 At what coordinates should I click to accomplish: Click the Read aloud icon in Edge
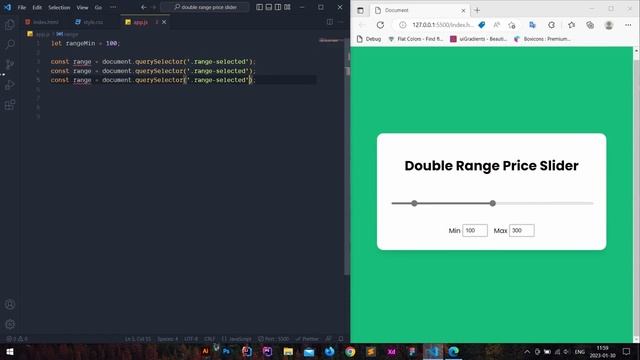[496, 25]
